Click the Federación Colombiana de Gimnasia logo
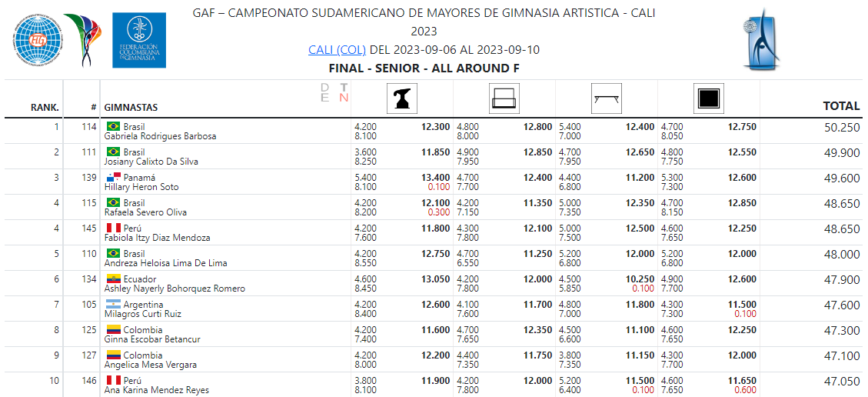The height and width of the screenshot is (397, 868). [x=138, y=40]
